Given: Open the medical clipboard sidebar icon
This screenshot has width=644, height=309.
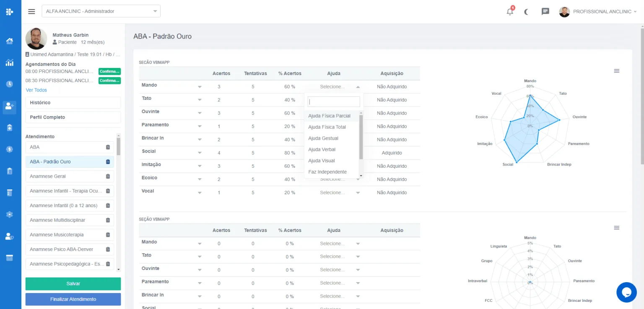Looking at the screenshot, I should click(x=10, y=128).
